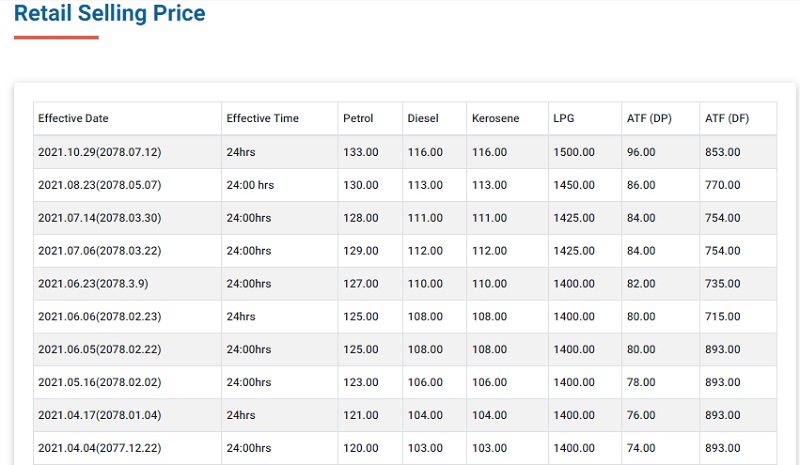Click petrol price 133.00

361,152
